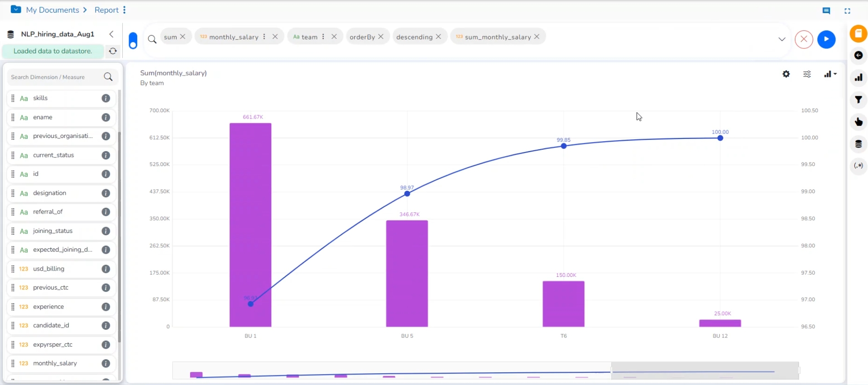Open the comments icon in top bar
The height and width of the screenshot is (385, 868).
point(826,11)
